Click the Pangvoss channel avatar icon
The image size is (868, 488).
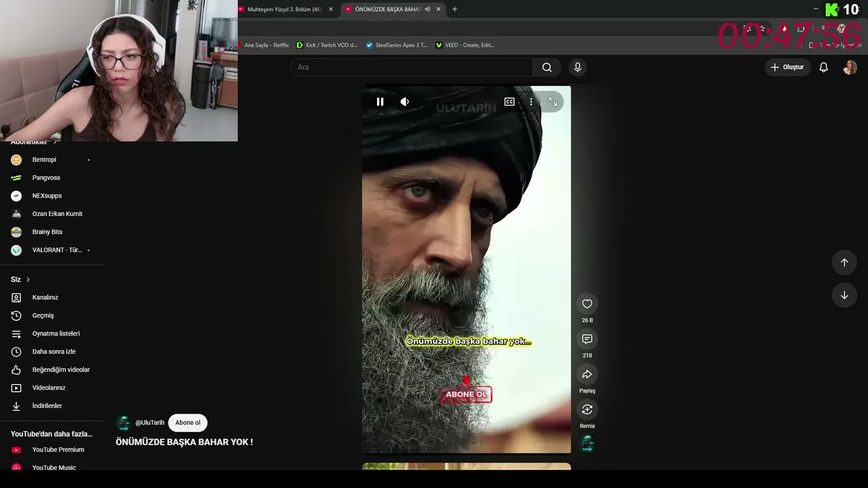tap(16, 178)
